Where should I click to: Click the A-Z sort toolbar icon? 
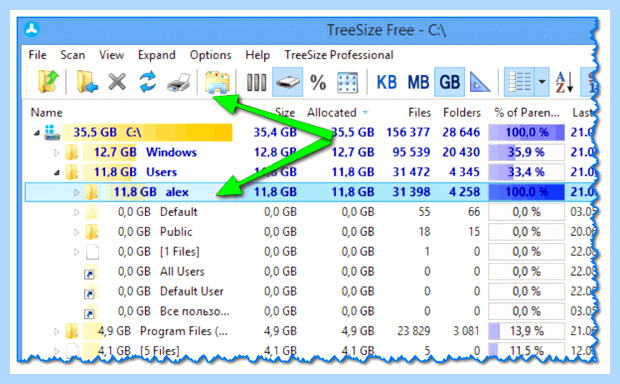click(x=564, y=82)
